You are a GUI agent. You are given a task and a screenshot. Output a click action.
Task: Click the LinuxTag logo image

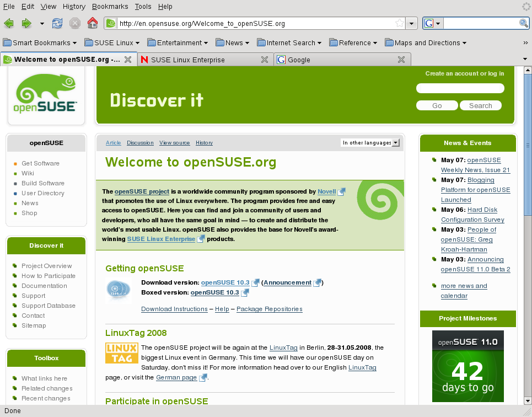[x=121, y=353]
